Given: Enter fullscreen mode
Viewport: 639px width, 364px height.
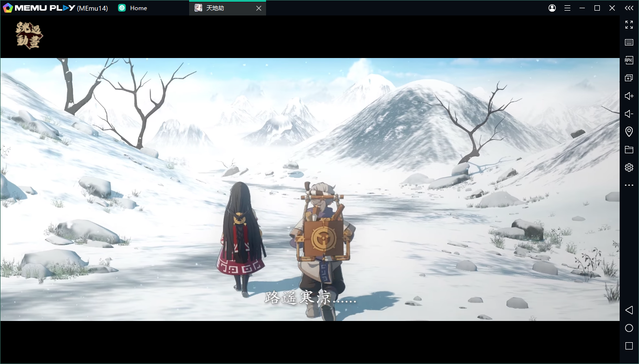Looking at the screenshot, I should pos(629,25).
